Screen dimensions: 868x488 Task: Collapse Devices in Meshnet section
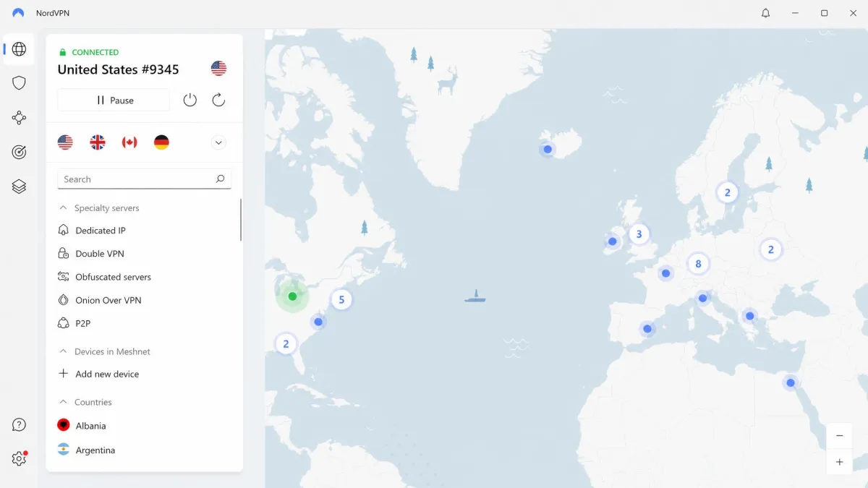(64, 351)
